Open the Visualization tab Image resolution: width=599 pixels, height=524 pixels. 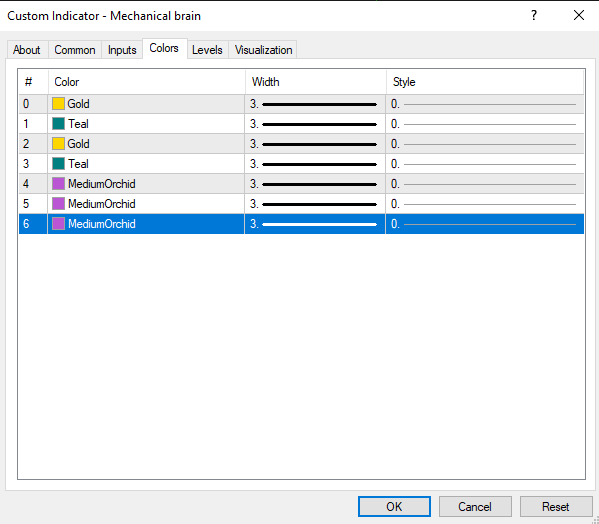point(263,50)
